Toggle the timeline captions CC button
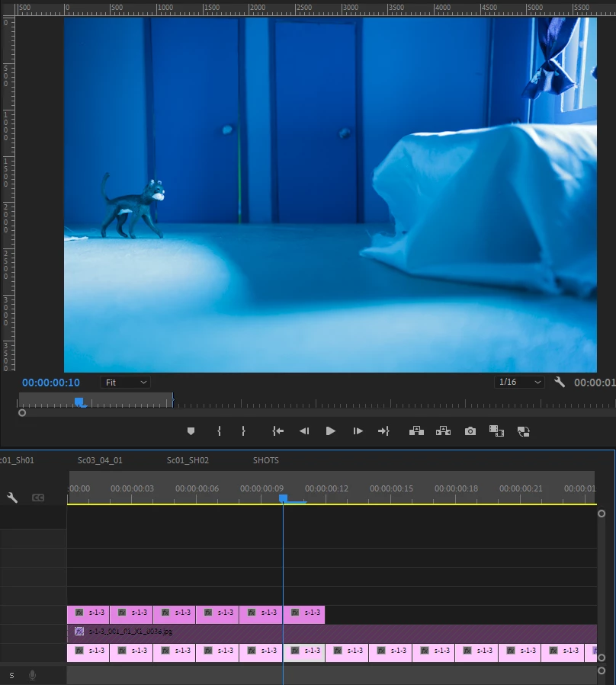Viewport: 616px width, 685px height. coord(38,498)
